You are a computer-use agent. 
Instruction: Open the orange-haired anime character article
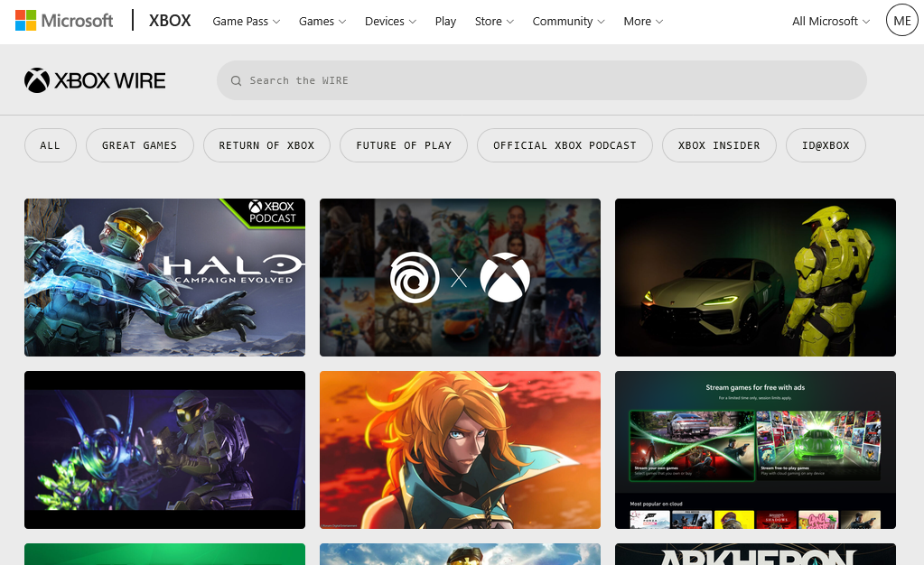[x=460, y=449]
